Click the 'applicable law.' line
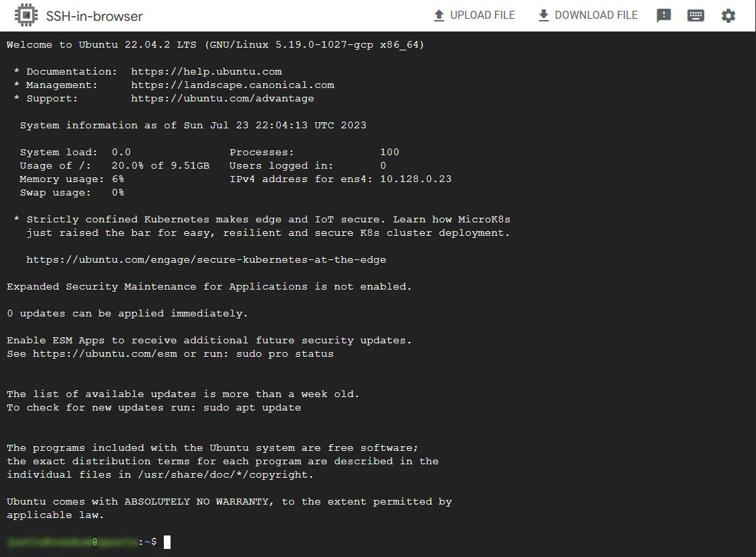The image size is (756, 557). tap(56, 515)
